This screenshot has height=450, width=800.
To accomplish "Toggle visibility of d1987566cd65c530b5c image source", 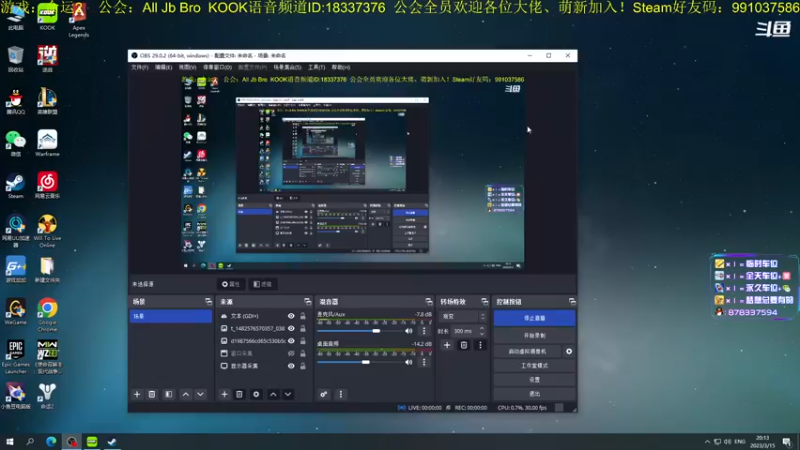I will point(291,341).
